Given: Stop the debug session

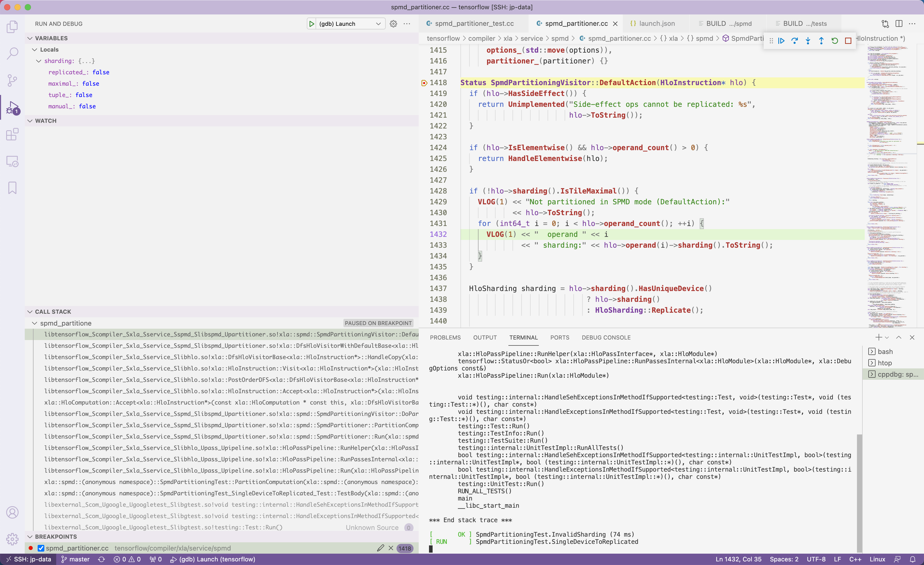Looking at the screenshot, I should tap(848, 41).
